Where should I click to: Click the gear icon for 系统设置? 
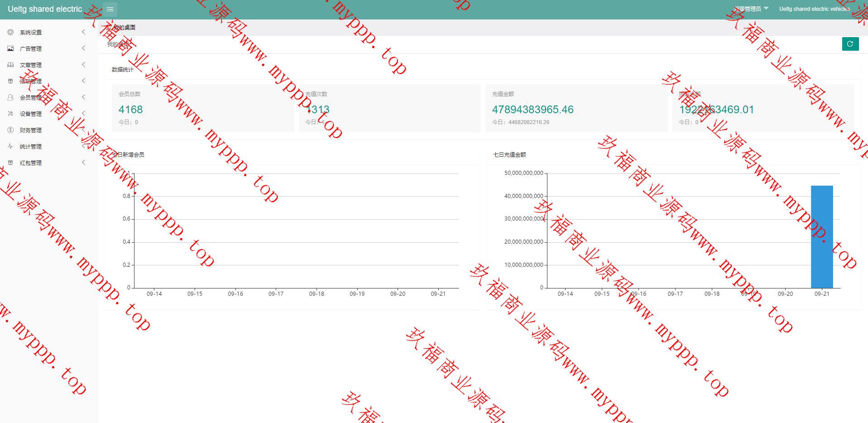10,32
